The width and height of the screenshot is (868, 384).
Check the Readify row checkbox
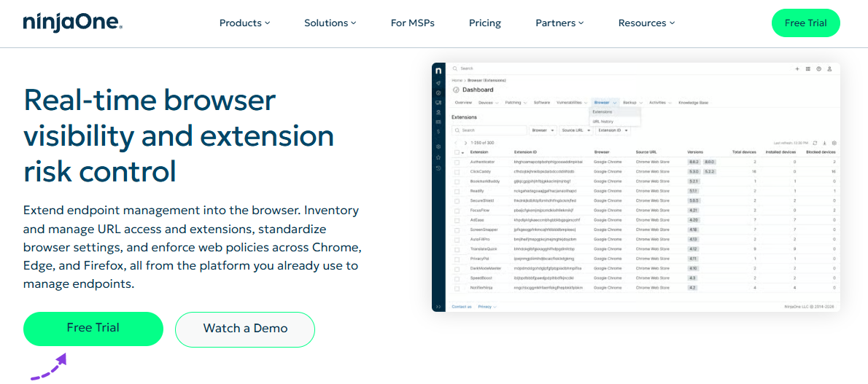pos(457,192)
